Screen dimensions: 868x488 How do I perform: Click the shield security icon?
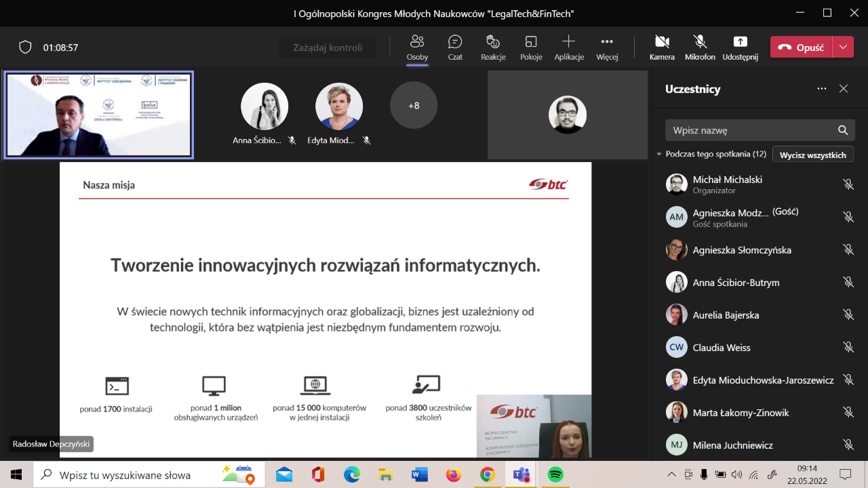[x=25, y=47]
